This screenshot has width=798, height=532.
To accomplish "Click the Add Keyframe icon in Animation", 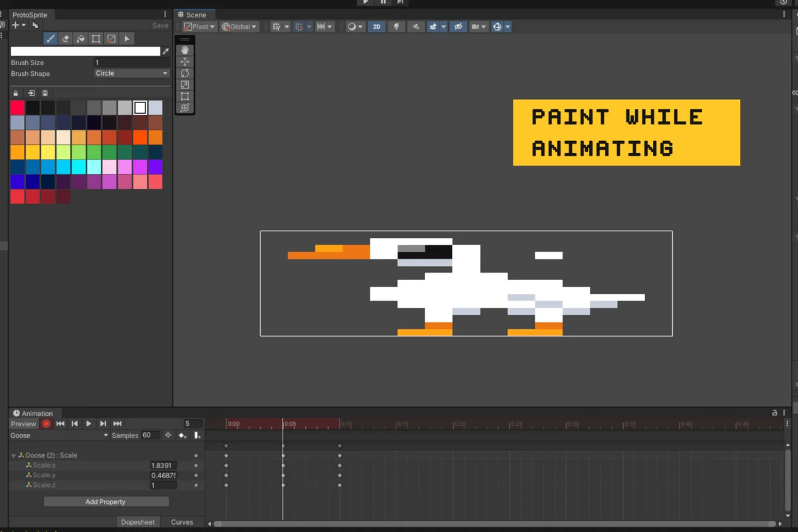I will [x=182, y=436].
